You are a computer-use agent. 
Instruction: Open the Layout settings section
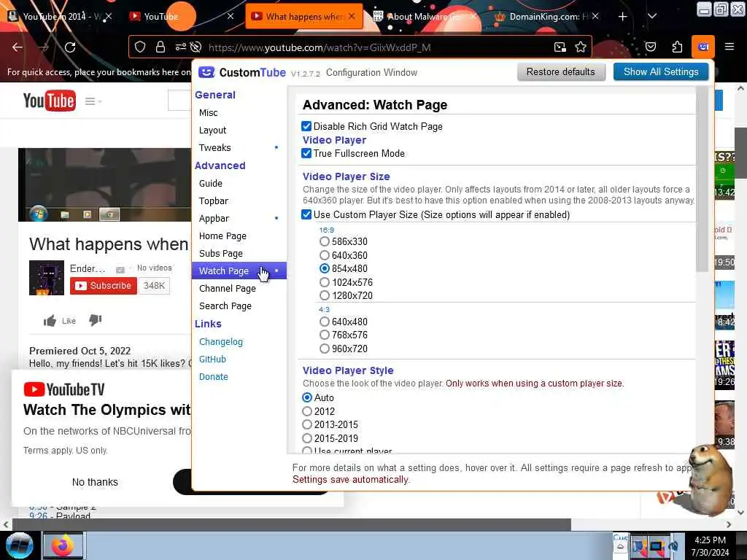pos(212,131)
